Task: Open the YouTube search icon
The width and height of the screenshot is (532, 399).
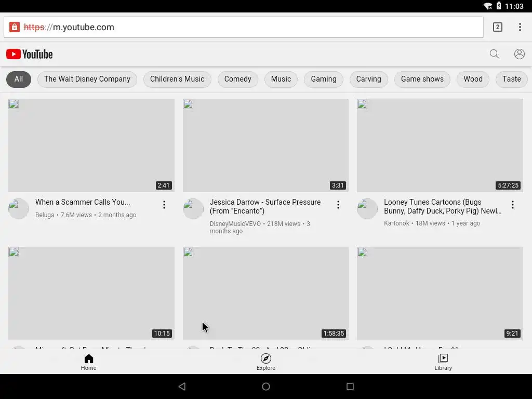Action: pos(495,54)
